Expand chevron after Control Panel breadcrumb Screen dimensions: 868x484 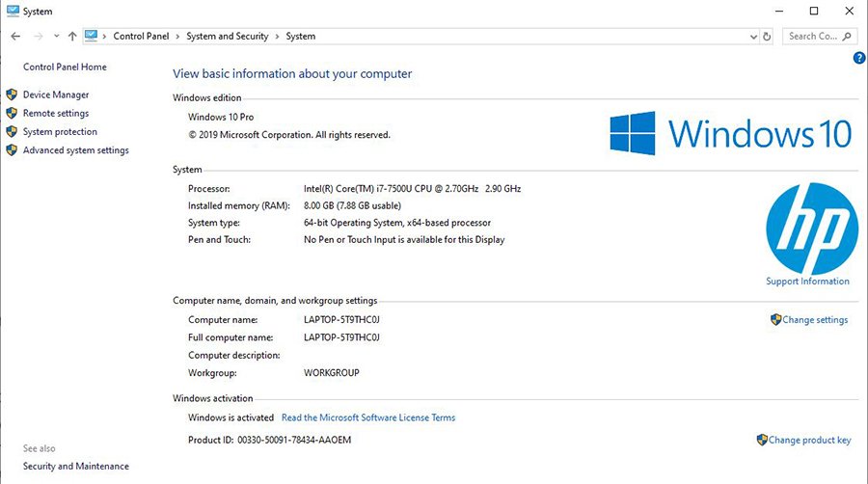click(177, 37)
